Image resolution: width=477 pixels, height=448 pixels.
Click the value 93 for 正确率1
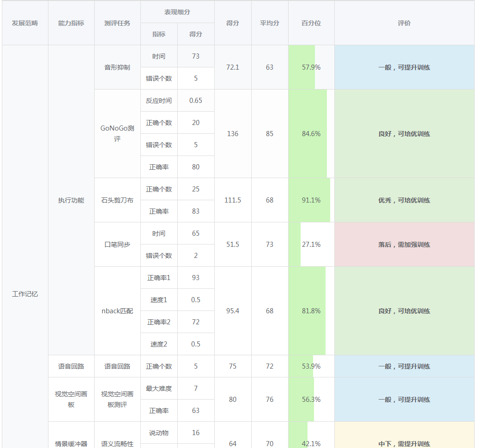pyautogui.click(x=196, y=277)
